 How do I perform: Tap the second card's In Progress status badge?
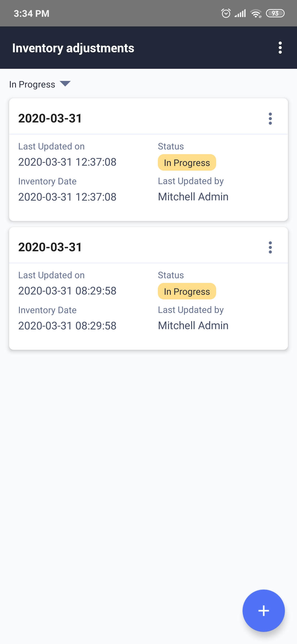[x=187, y=291]
